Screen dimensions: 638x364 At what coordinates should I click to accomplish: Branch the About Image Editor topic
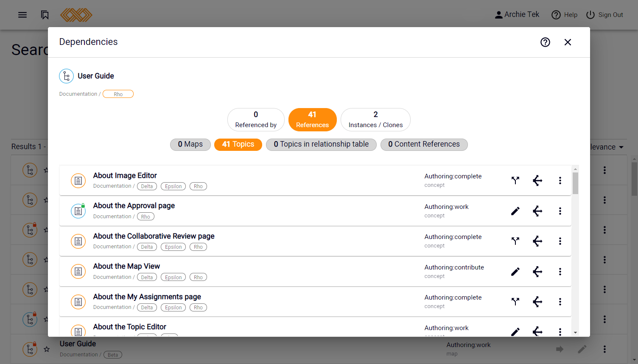[x=515, y=181]
